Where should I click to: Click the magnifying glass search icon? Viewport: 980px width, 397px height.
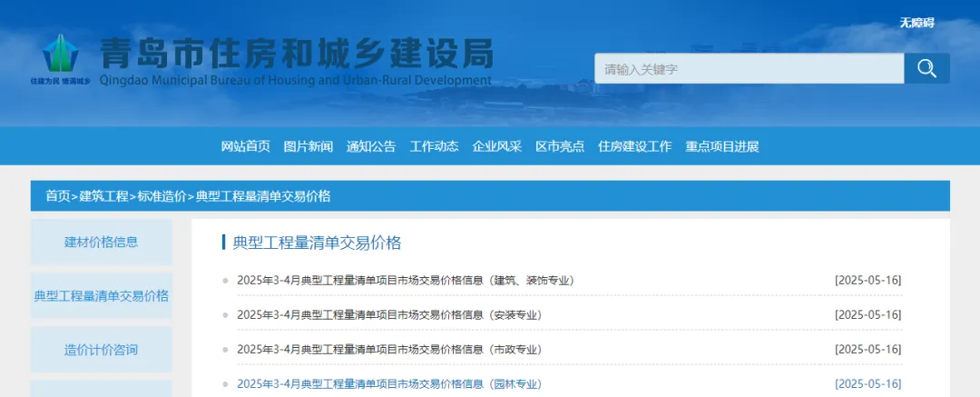tap(926, 69)
